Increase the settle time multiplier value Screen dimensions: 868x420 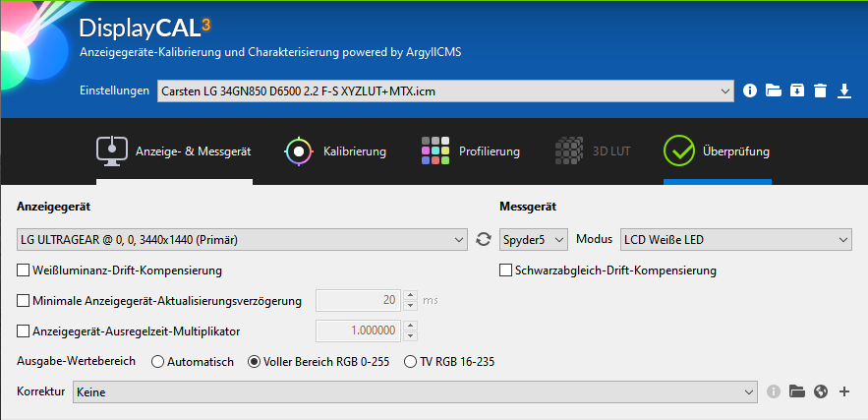[410, 326]
